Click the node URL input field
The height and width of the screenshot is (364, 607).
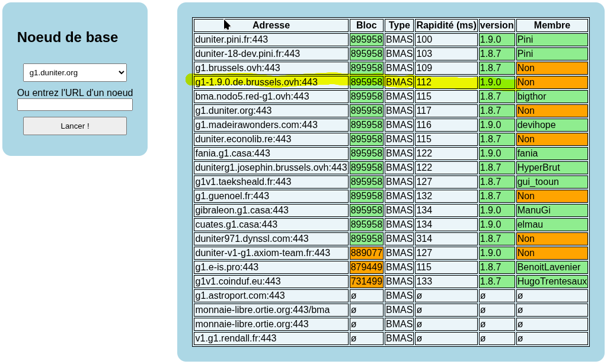click(x=75, y=105)
